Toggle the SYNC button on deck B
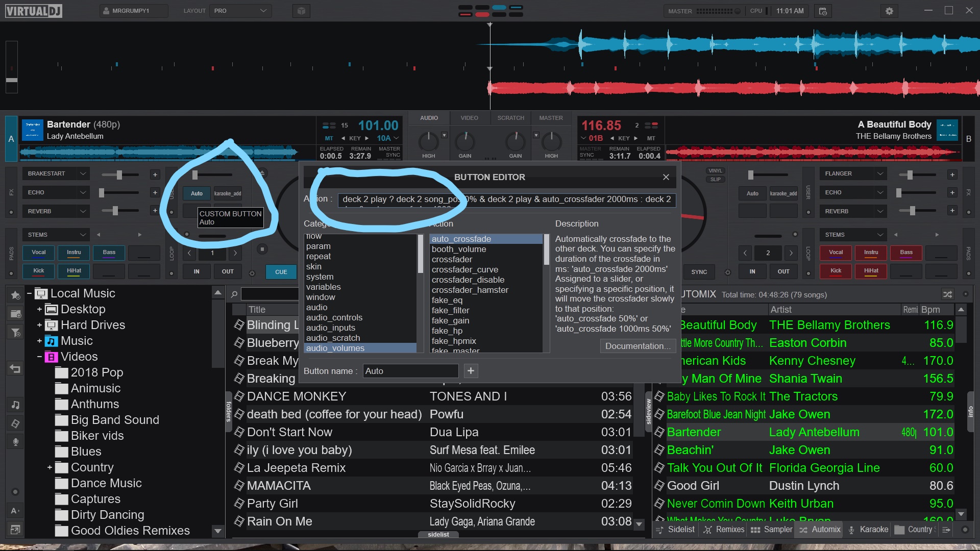The width and height of the screenshot is (980, 551). point(699,272)
